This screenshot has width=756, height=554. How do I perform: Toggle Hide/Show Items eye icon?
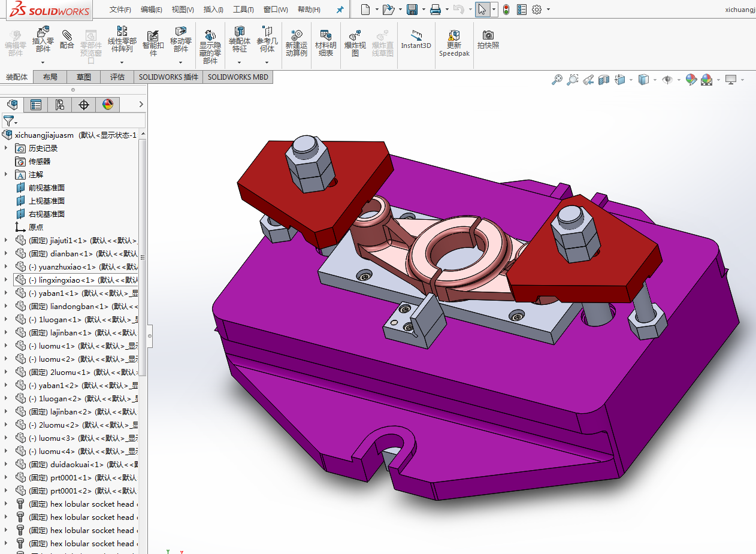coord(667,80)
